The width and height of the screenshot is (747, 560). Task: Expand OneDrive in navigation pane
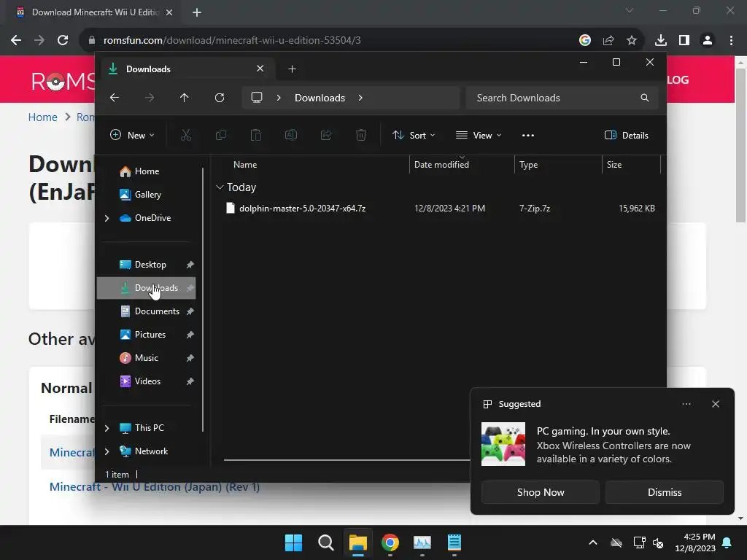(107, 218)
